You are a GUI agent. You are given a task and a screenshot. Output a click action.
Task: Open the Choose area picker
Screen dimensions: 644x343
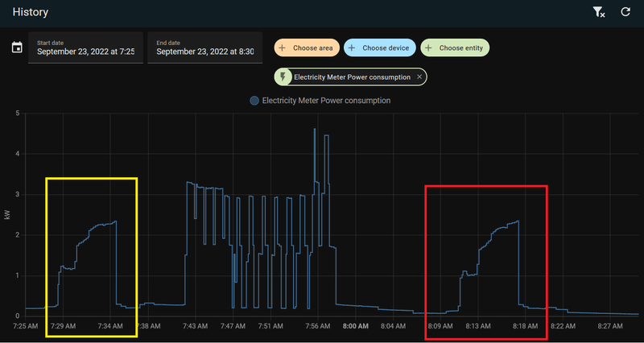pyautogui.click(x=307, y=48)
